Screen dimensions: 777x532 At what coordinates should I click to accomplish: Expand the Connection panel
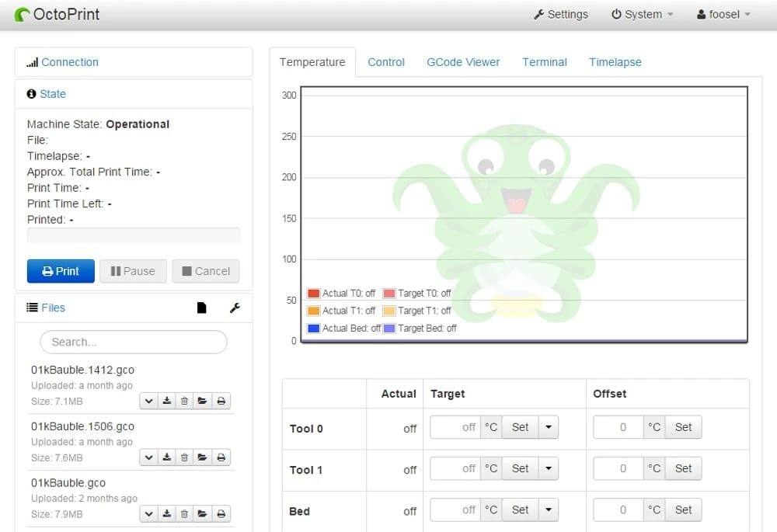point(69,62)
